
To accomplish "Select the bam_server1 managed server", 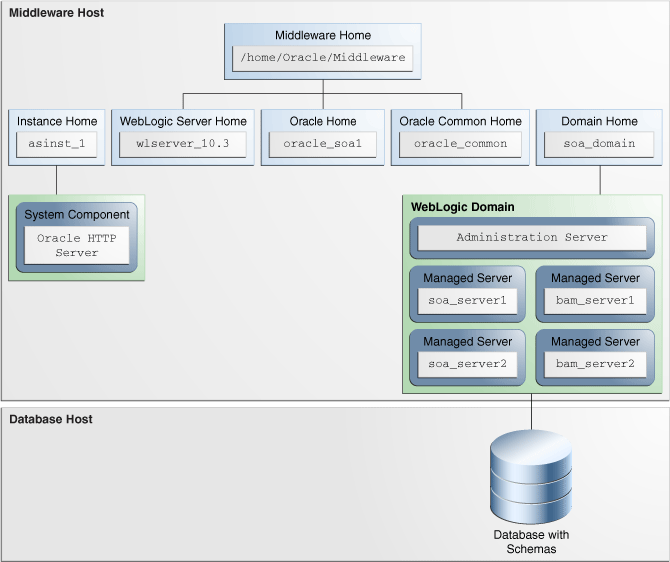I will click(x=595, y=301).
